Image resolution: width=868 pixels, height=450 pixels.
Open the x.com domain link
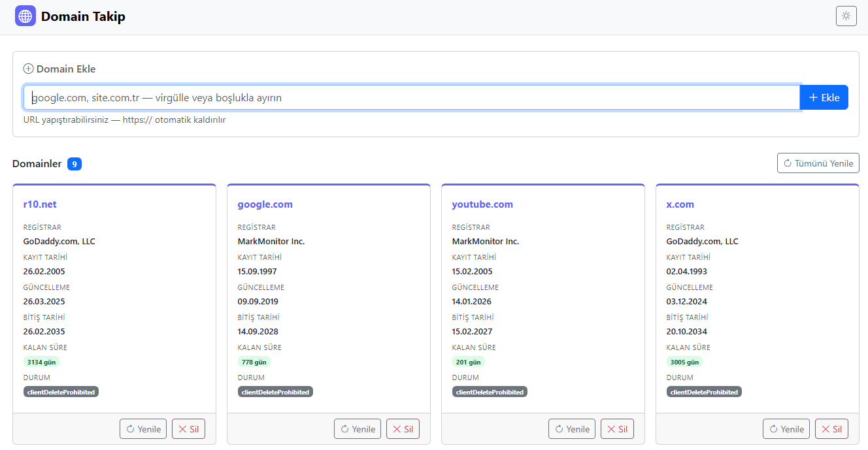point(680,204)
